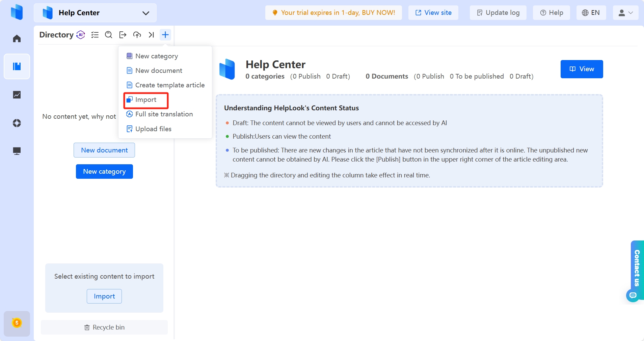Open the monitor/site section in sidebar
This screenshot has width=644, height=341.
pyautogui.click(x=17, y=151)
